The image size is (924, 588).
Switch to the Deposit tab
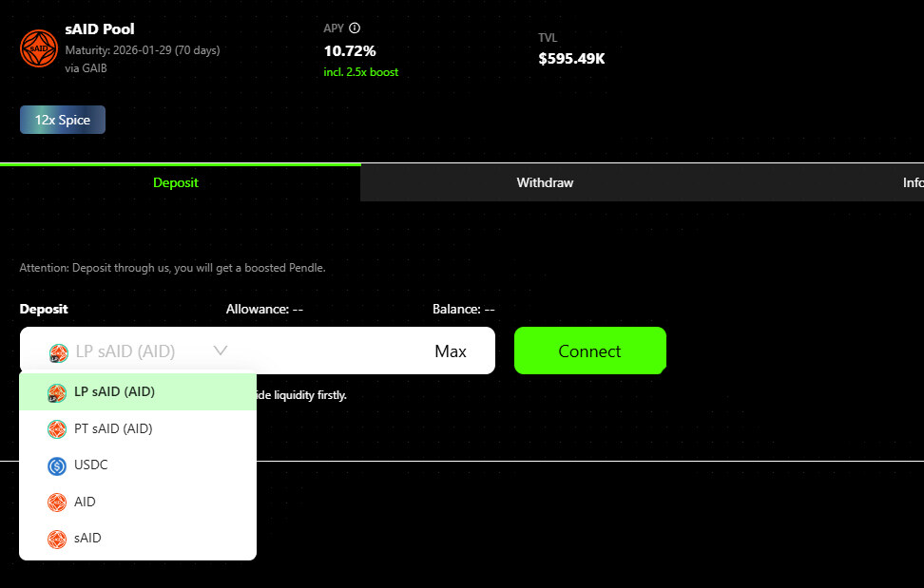176,182
